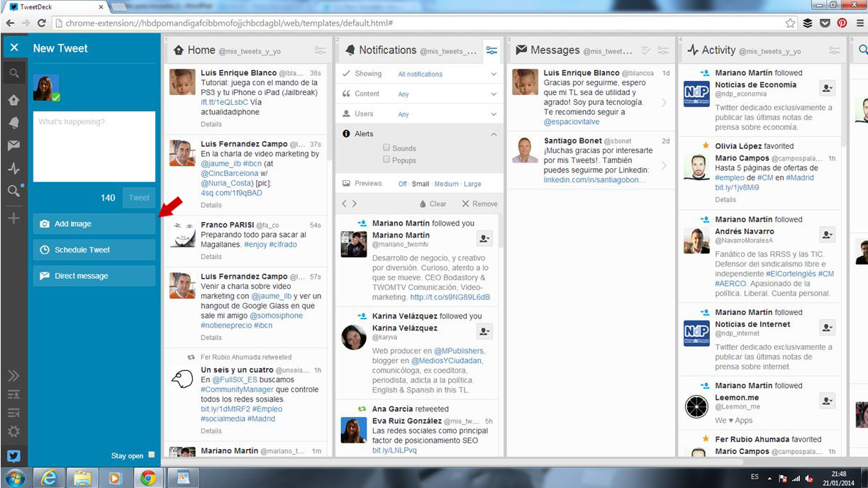Collapse the Alerts section
The height and width of the screenshot is (488, 868).
494,134
